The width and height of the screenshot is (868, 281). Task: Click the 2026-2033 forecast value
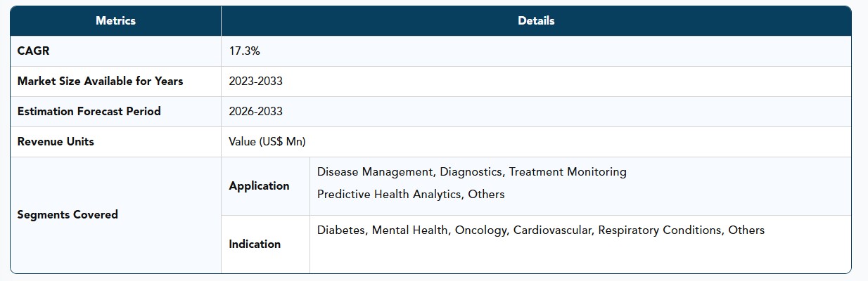[256, 112]
